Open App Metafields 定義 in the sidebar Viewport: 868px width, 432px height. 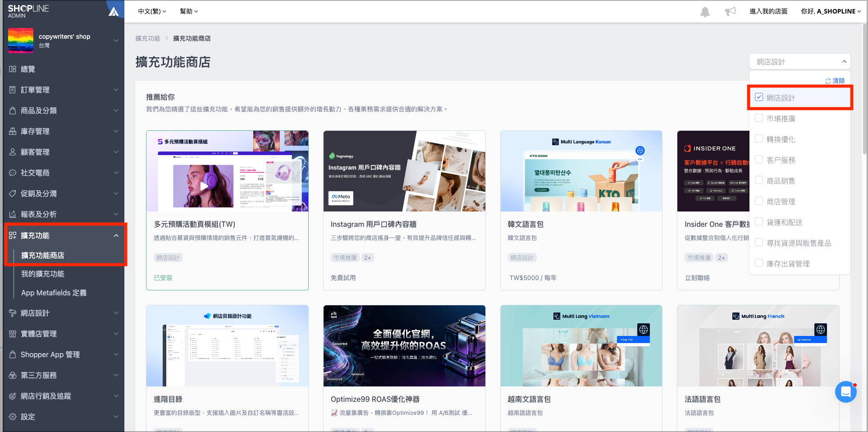[54, 293]
